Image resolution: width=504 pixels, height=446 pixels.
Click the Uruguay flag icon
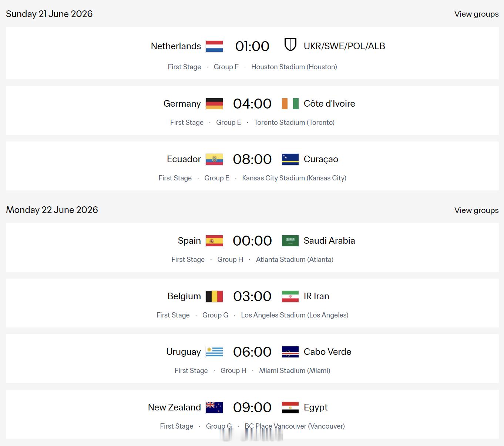(x=214, y=352)
